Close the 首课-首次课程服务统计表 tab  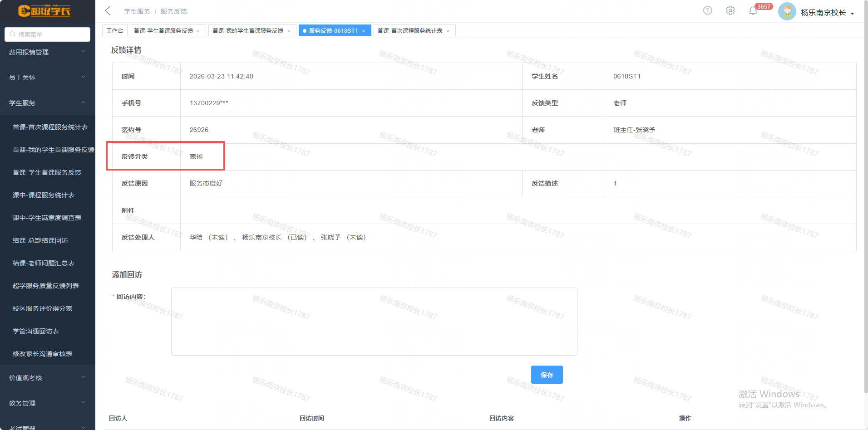pos(448,31)
